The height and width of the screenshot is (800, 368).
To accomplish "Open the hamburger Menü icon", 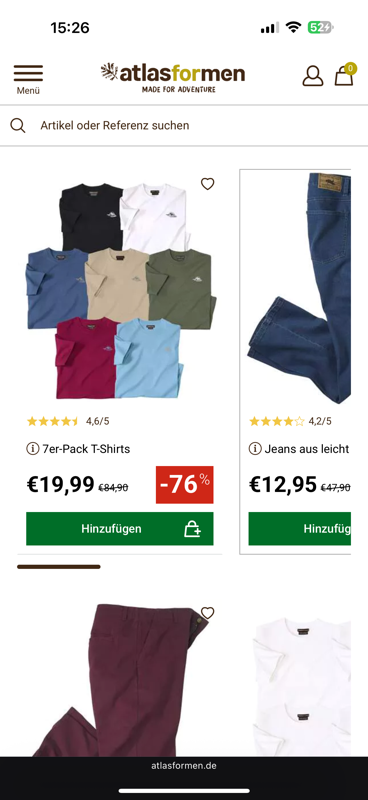I will pyautogui.click(x=28, y=79).
